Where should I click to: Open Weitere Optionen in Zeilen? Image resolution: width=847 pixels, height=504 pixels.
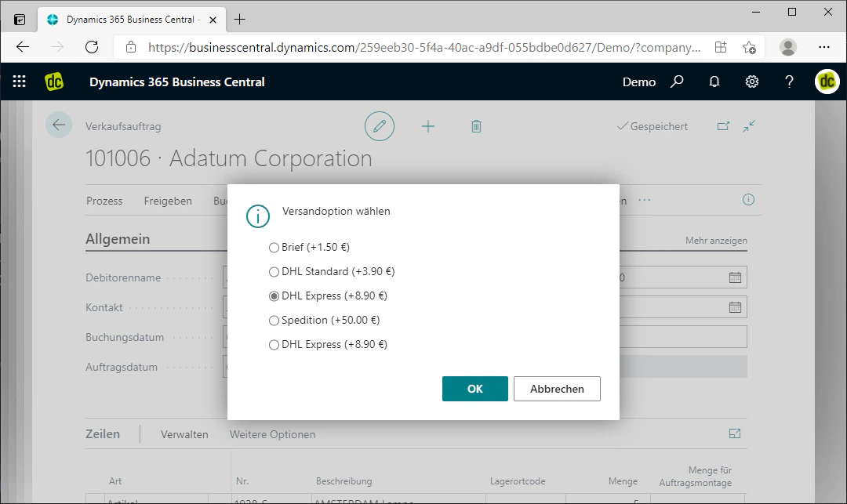point(272,434)
